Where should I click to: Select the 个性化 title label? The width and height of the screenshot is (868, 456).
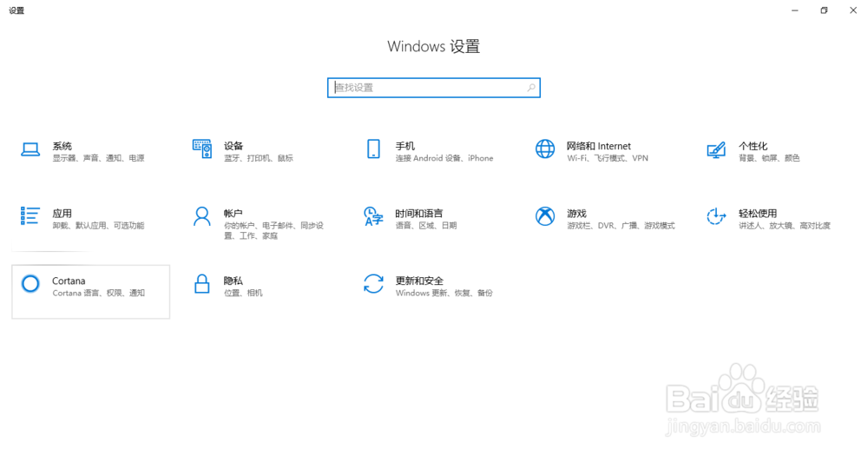click(x=753, y=146)
